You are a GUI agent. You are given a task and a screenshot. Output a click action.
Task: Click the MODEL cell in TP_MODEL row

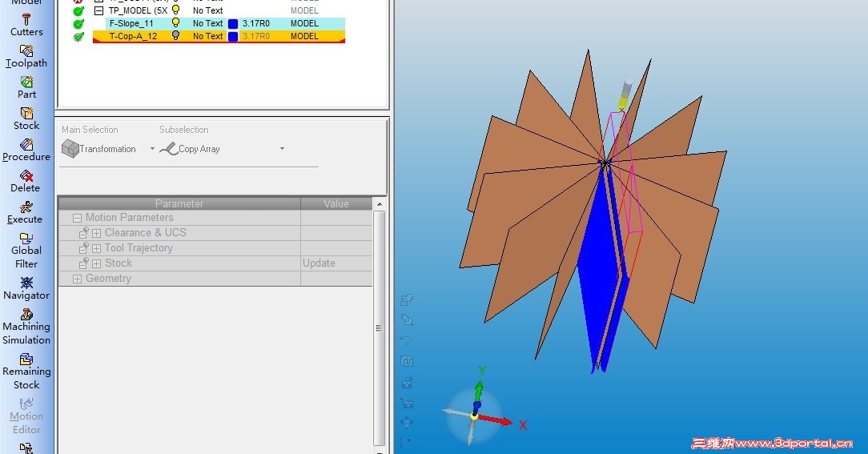point(304,10)
